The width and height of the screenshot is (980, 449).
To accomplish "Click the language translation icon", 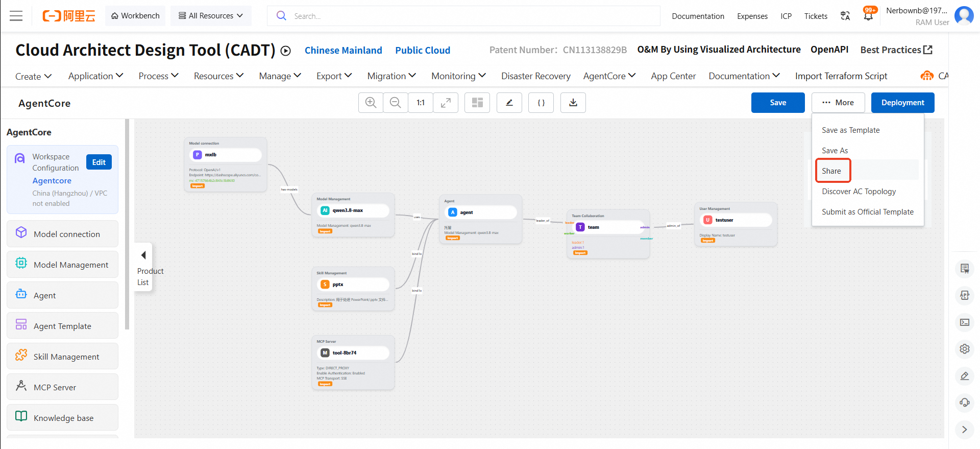I will 845,16.
